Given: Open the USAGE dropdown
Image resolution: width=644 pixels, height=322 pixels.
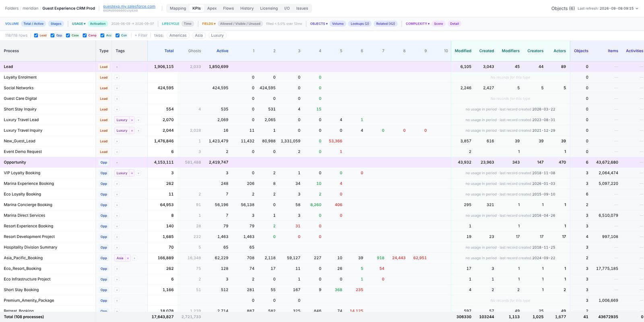Looking at the screenshot, I should [x=78, y=24].
